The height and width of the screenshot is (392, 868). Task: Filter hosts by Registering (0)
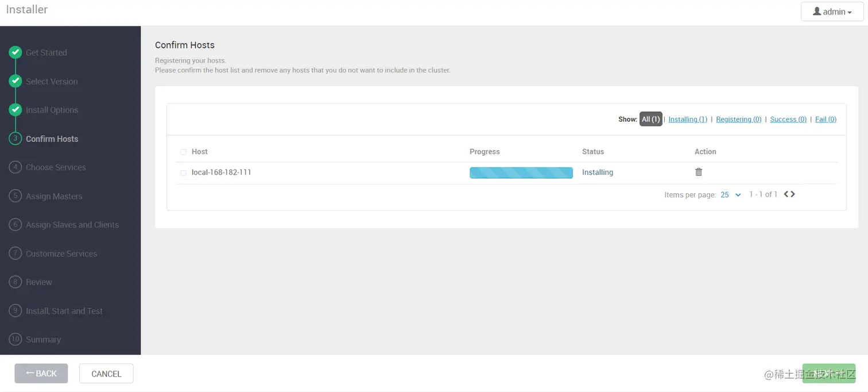(739, 119)
